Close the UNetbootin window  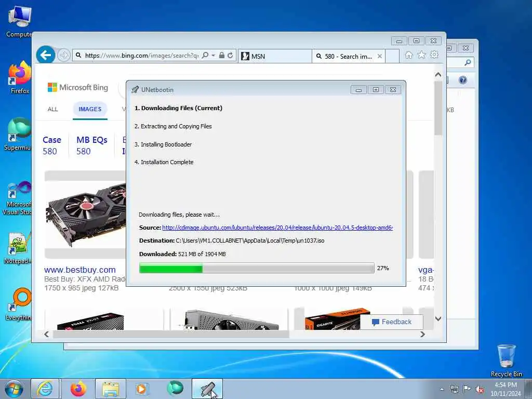pos(393,89)
